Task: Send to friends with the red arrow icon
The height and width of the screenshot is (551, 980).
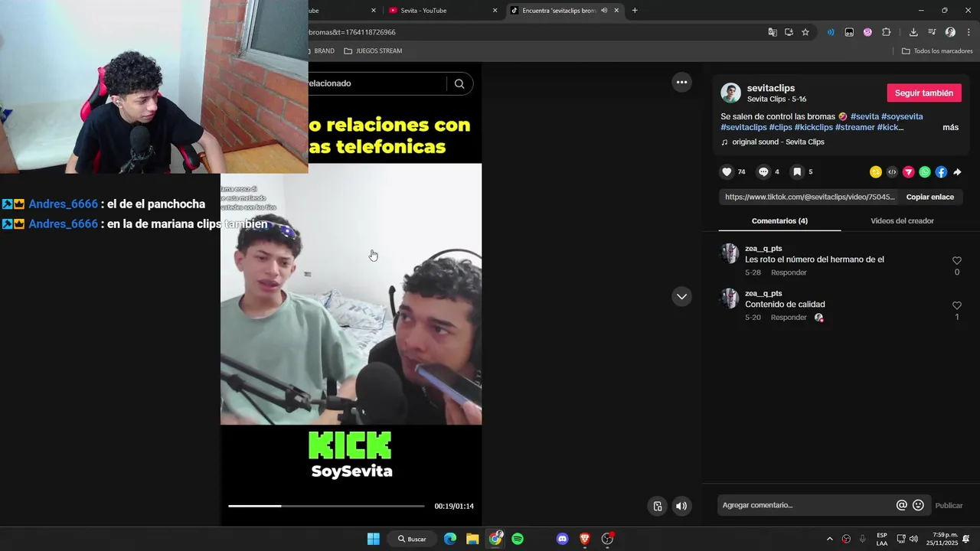Action: click(909, 172)
